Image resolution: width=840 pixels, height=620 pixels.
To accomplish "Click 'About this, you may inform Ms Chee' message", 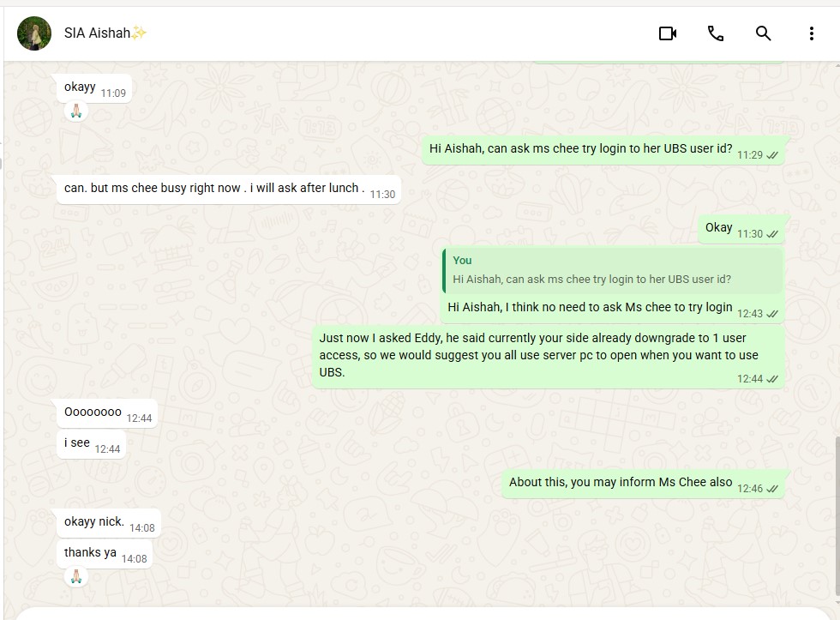I will coord(643,484).
